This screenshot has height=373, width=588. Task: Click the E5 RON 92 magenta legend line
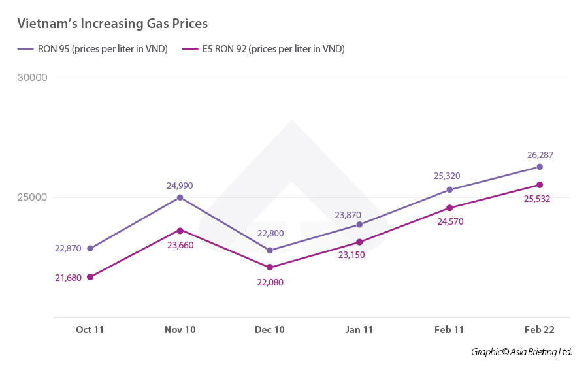189,49
